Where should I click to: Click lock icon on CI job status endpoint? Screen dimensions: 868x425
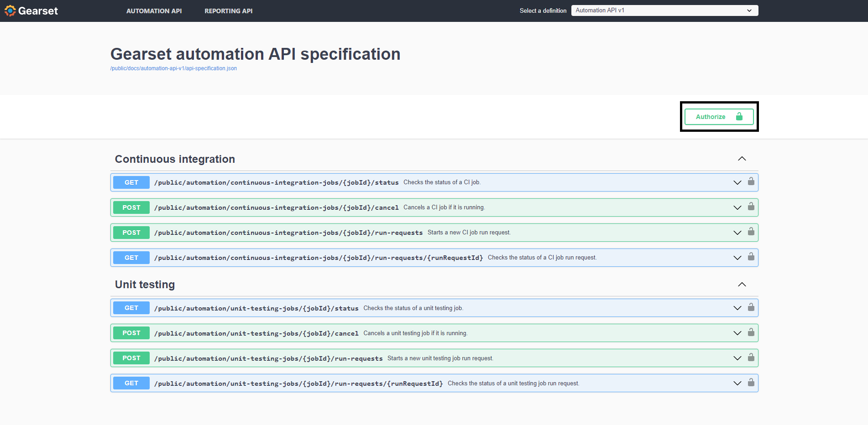pyautogui.click(x=751, y=182)
